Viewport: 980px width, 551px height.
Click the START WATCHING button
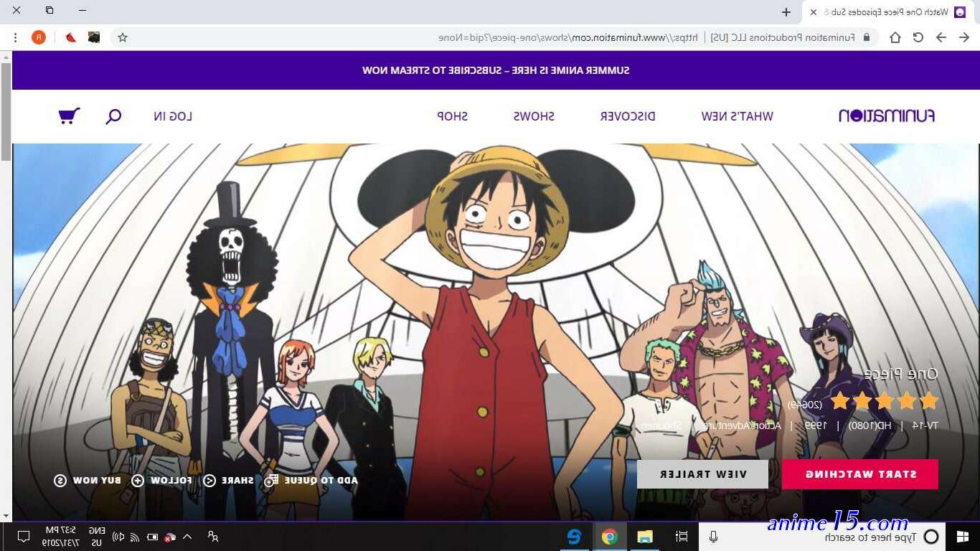859,474
